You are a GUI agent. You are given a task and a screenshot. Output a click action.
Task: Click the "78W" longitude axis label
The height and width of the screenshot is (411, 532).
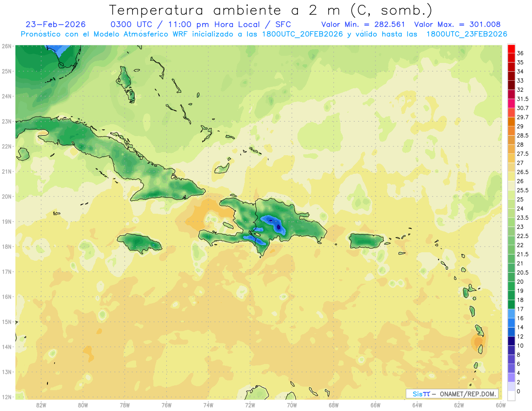pos(125,405)
